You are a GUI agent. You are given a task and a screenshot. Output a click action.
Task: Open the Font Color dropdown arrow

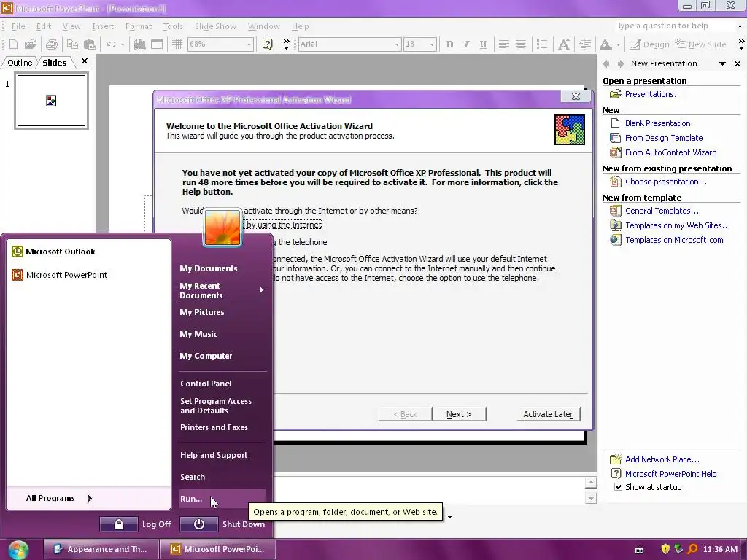point(618,44)
